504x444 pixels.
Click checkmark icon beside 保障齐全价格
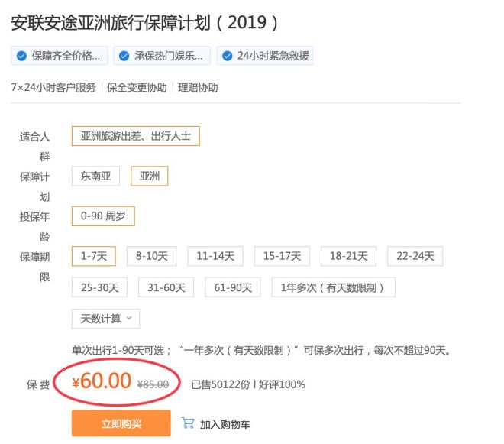click(x=21, y=56)
